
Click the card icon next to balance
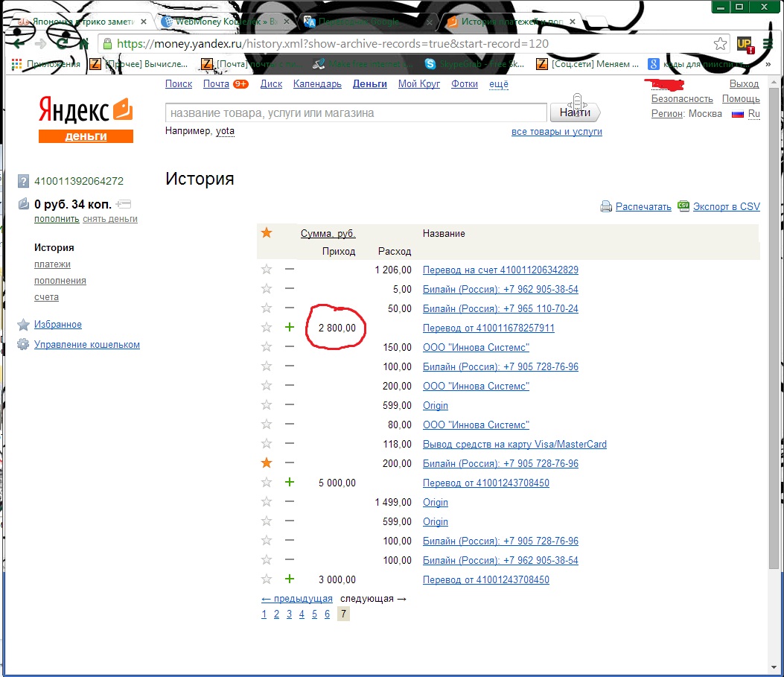123,204
